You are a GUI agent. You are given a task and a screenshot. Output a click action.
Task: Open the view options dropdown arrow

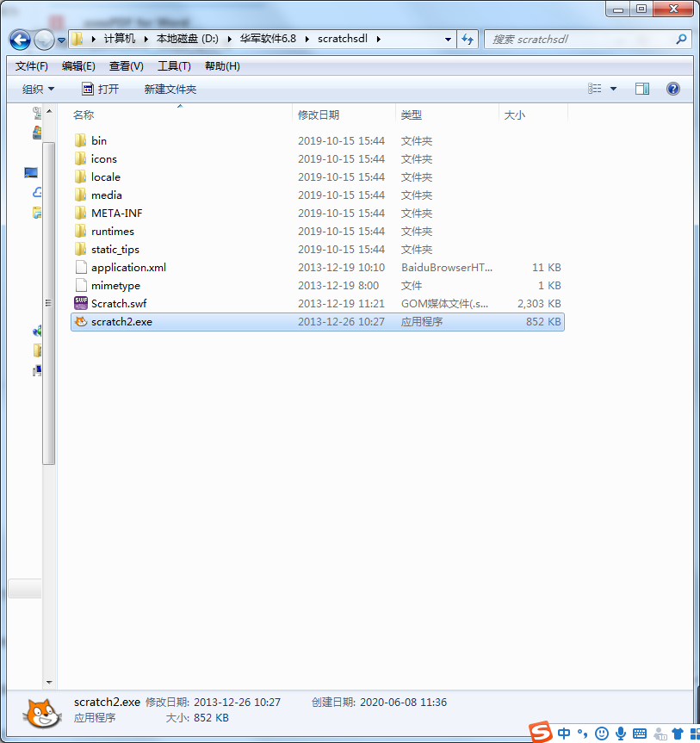pyautogui.click(x=613, y=89)
